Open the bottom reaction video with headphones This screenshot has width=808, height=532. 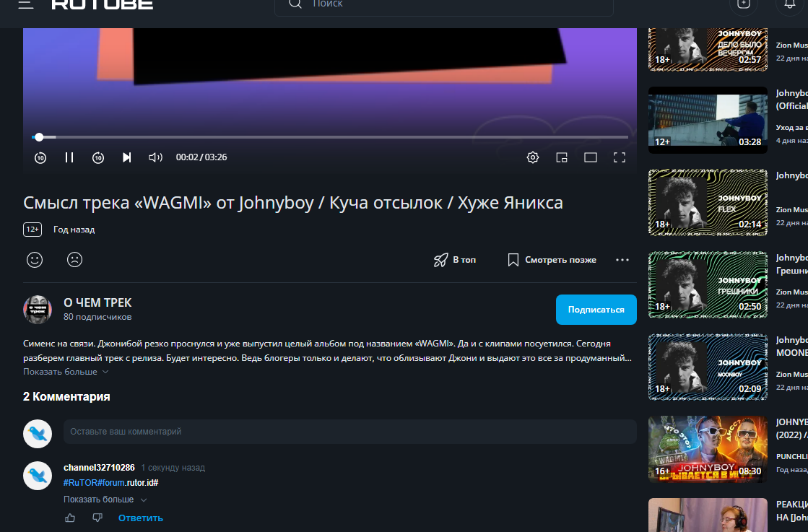(x=708, y=515)
